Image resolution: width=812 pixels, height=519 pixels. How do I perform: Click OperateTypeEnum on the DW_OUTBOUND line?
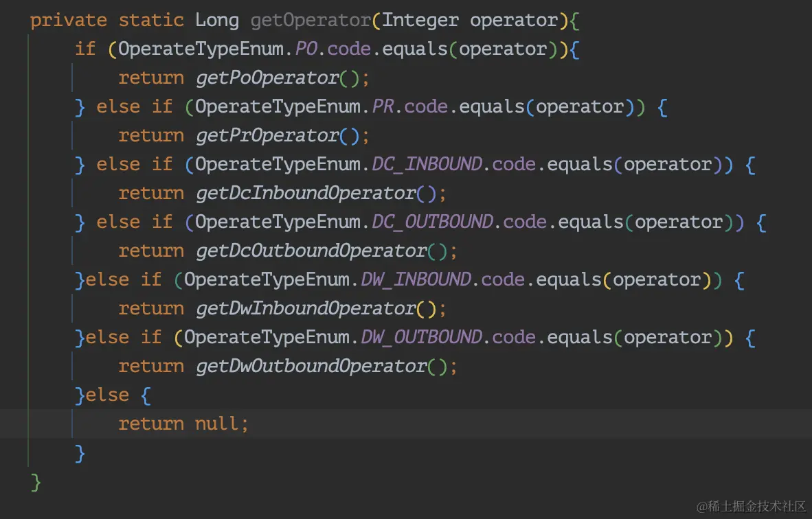[x=267, y=338]
